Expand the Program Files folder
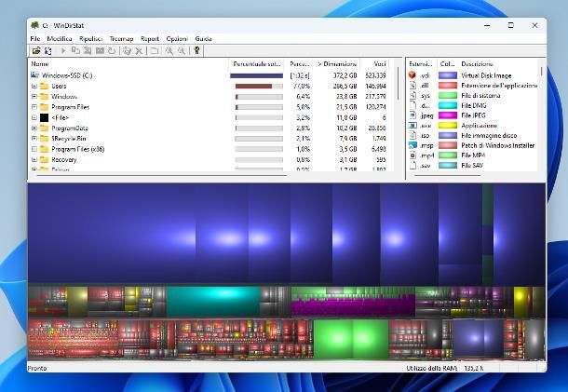This screenshot has height=392, width=568. point(34,107)
